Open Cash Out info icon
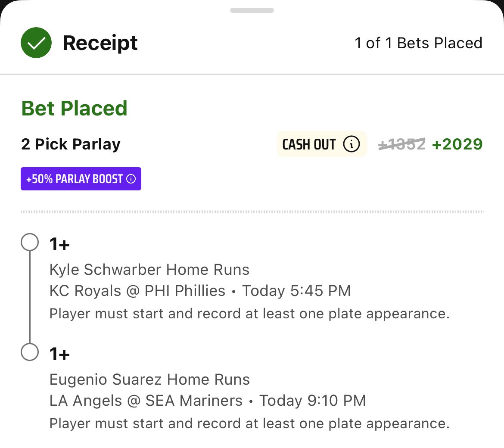504x448 pixels. 352,144
